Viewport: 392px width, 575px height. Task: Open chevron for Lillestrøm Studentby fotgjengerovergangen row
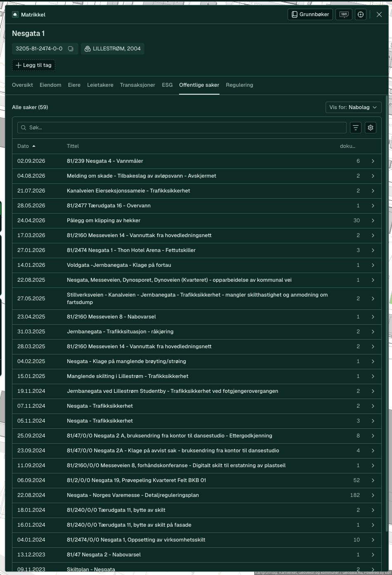pos(373,391)
